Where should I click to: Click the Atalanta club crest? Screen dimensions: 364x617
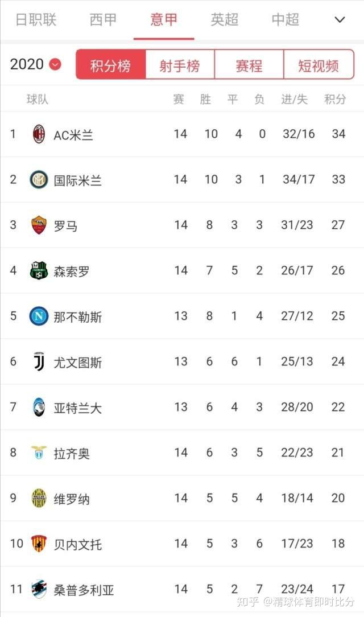[39, 408]
